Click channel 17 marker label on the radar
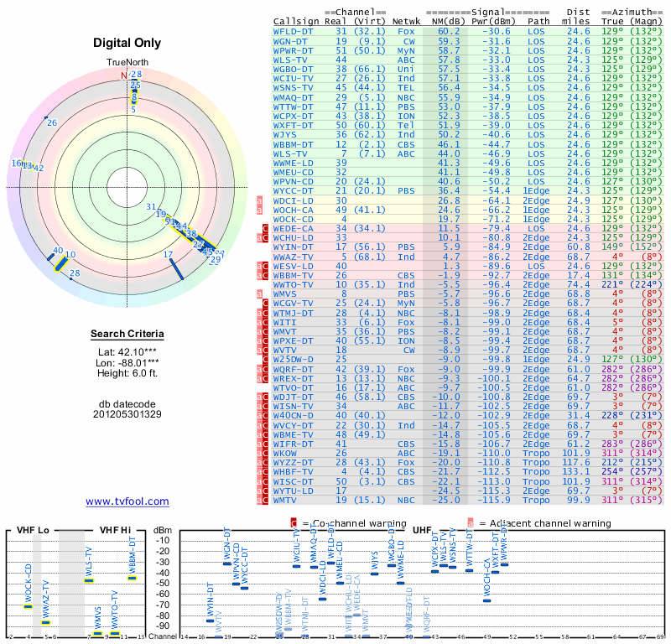671x644 pixels. (169, 255)
